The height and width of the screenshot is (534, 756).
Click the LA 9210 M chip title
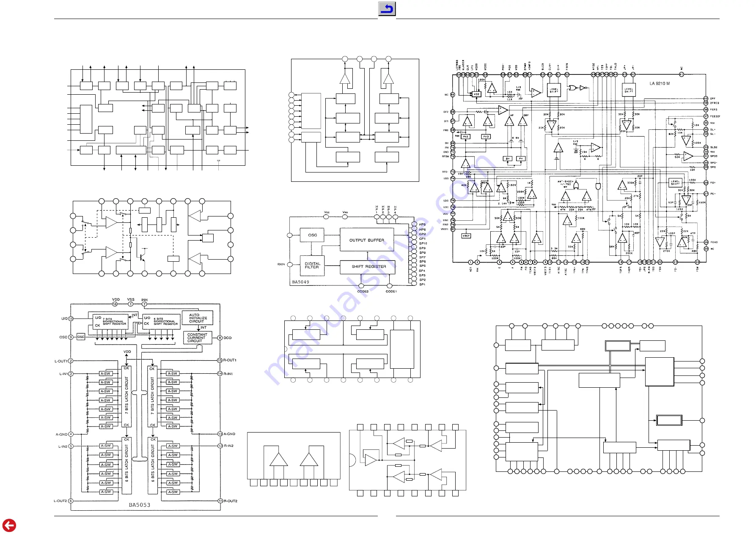click(x=660, y=84)
